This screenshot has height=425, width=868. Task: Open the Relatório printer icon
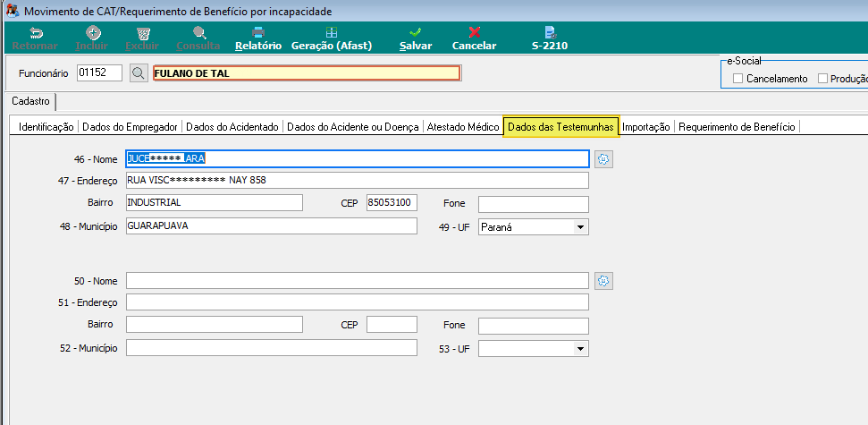(x=258, y=33)
